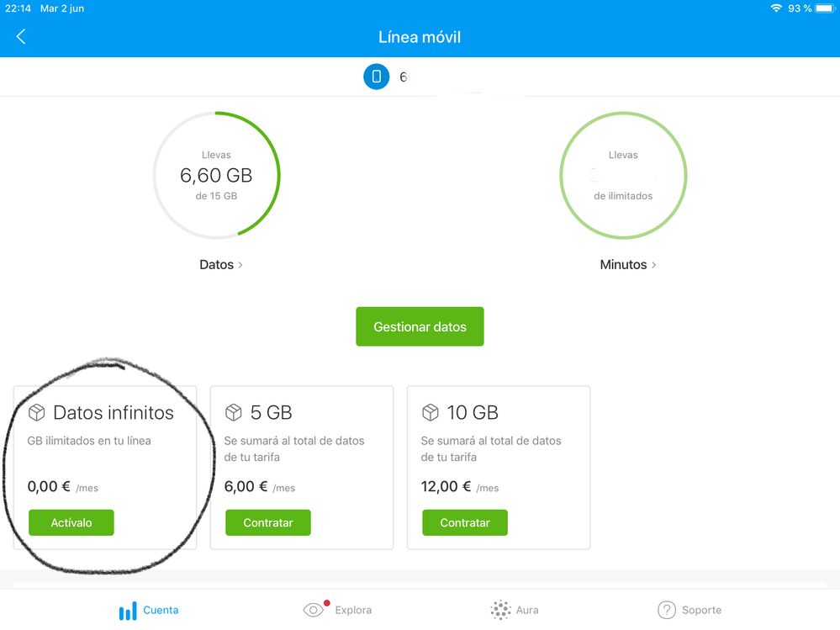Expand the Minutos usage details

click(x=627, y=264)
